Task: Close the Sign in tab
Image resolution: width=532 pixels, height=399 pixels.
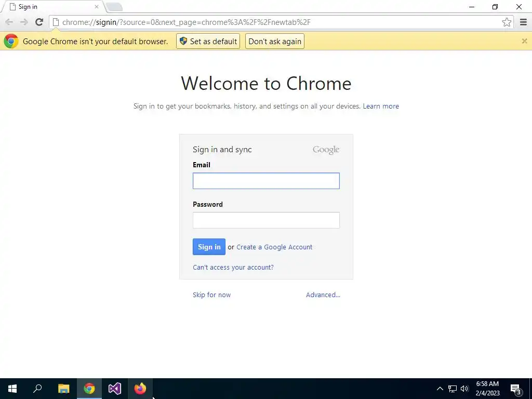Action: [x=97, y=6]
